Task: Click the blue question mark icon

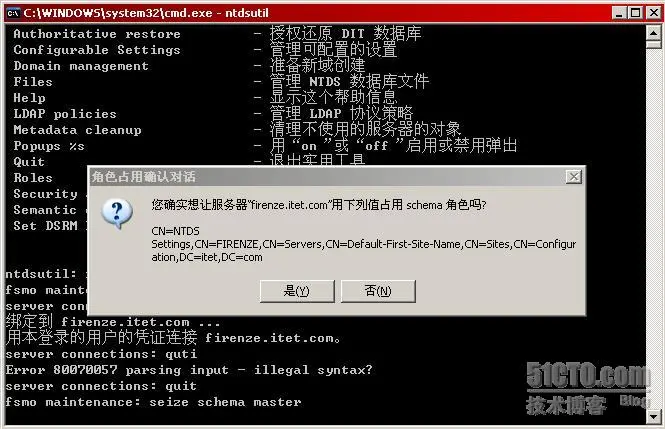Action: (117, 213)
